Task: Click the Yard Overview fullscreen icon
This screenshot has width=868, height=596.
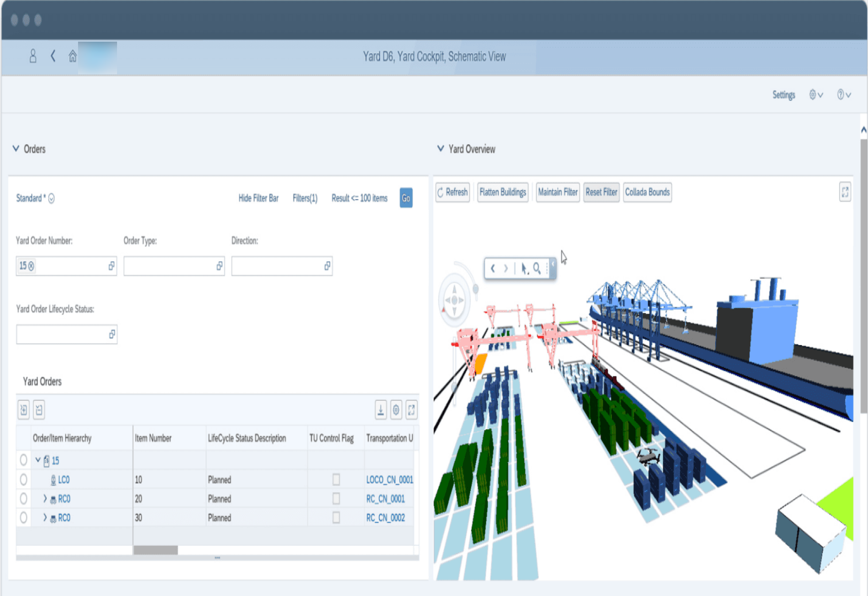Action: (844, 192)
